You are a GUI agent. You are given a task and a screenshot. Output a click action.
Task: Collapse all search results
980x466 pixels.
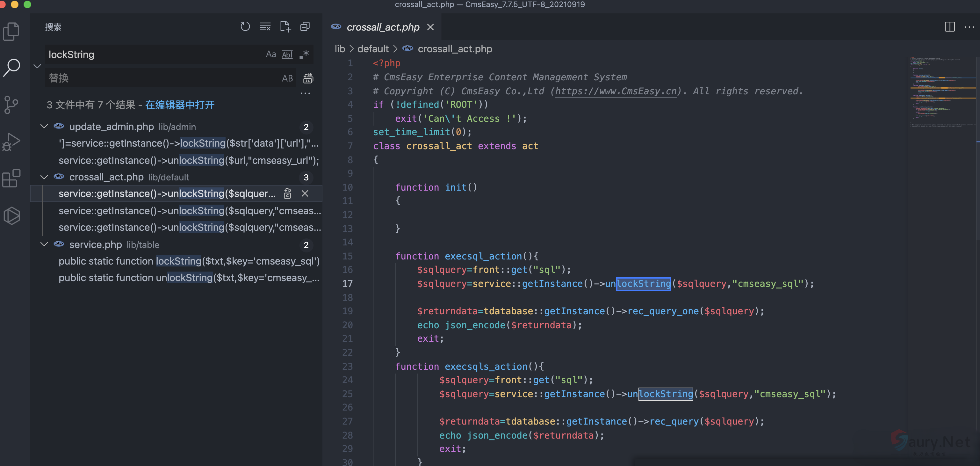coord(305,27)
